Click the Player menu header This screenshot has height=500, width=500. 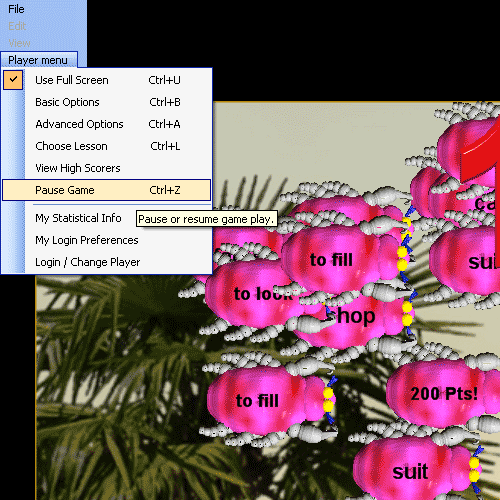[x=38, y=60]
